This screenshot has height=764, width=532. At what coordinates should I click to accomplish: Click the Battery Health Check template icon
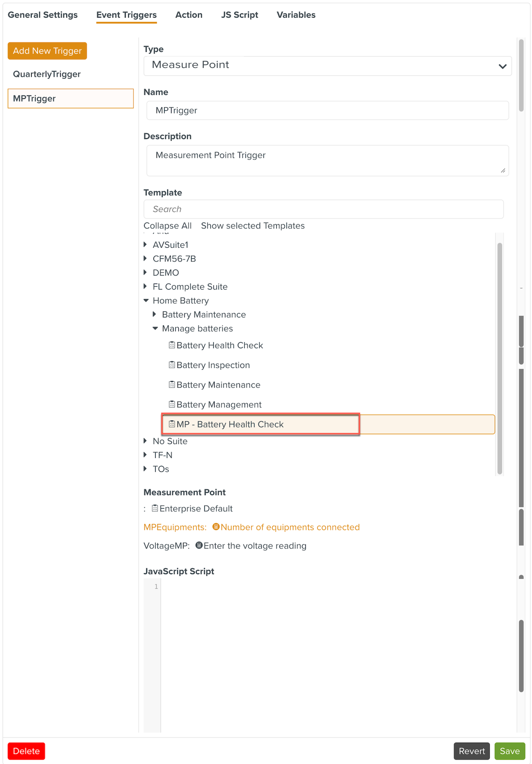tap(172, 345)
